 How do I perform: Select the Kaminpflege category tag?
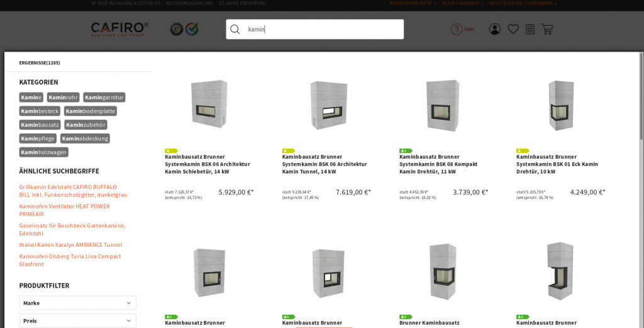pyautogui.click(x=38, y=139)
